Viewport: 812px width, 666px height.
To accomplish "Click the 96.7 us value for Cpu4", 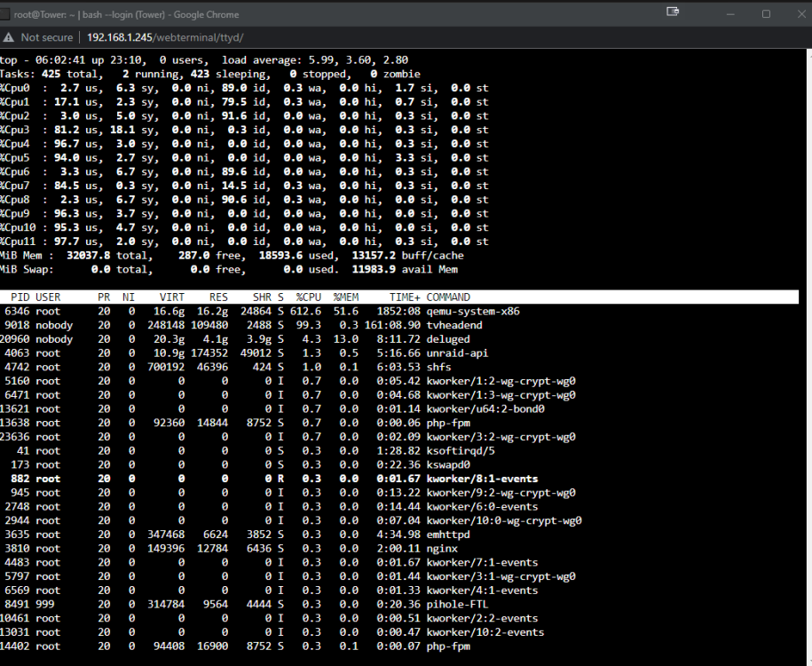I will (x=67, y=144).
